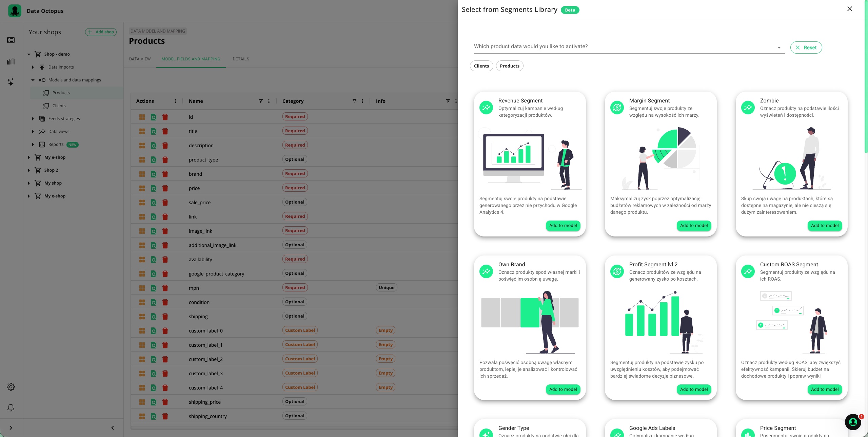Screen dimensions: 868x437
Task: Open the product data activation dropdown
Action: tap(629, 47)
